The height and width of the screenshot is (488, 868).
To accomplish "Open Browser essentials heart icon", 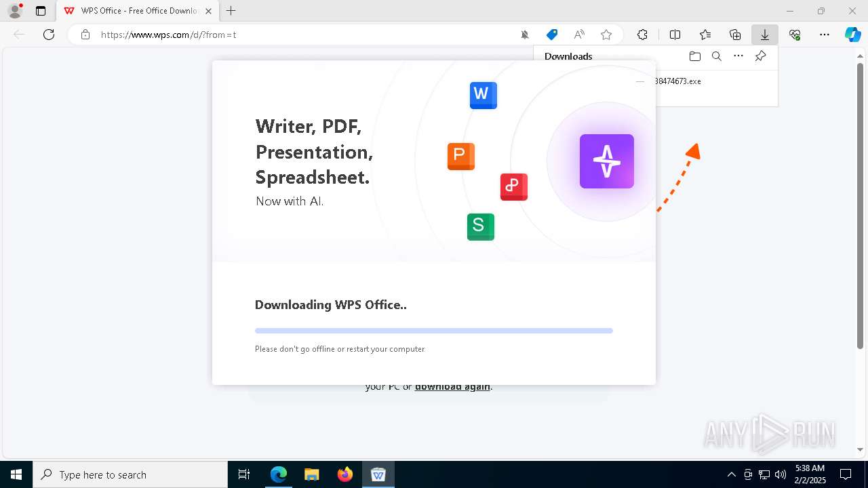I will (795, 35).
